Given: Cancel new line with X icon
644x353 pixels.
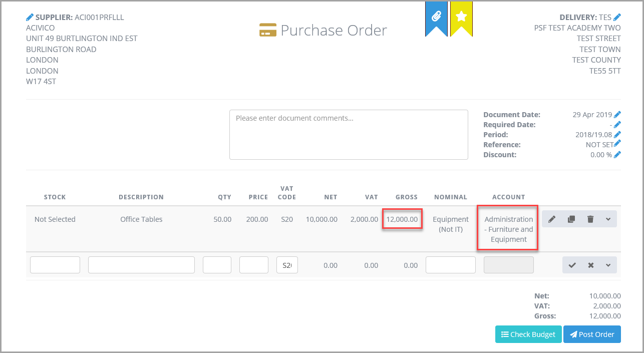Looking at the screenshot, I should pyautogui.click(x=591, y=265).
